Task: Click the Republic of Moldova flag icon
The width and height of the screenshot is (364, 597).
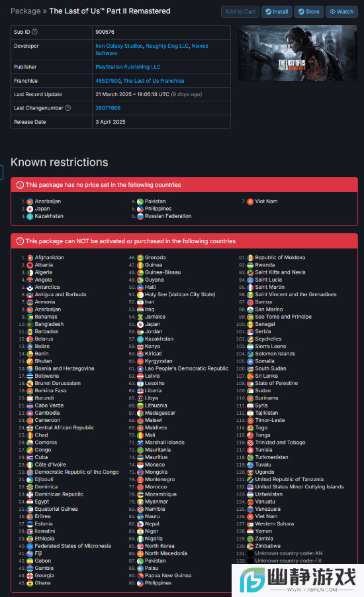Action: pyautogui.click(x=250, y=258)
